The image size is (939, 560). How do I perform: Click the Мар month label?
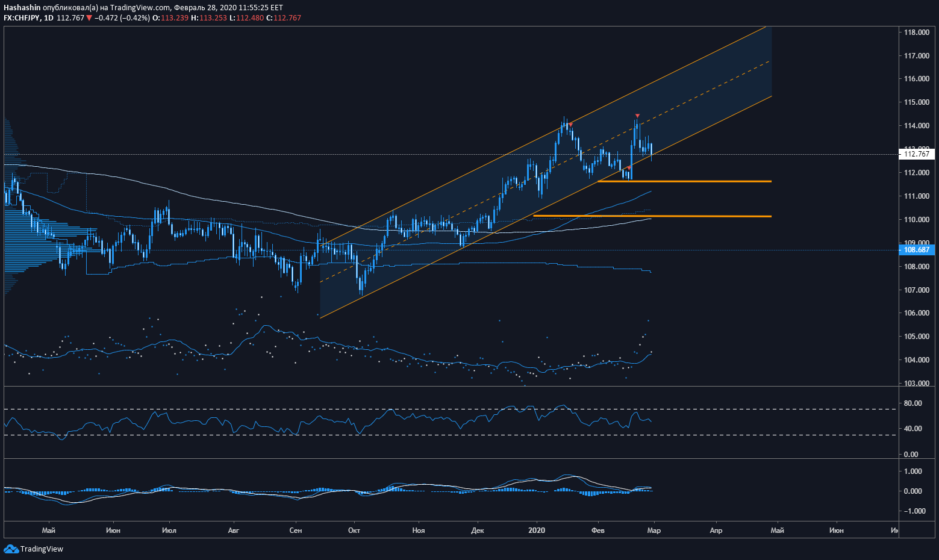[x=654, y=530]
